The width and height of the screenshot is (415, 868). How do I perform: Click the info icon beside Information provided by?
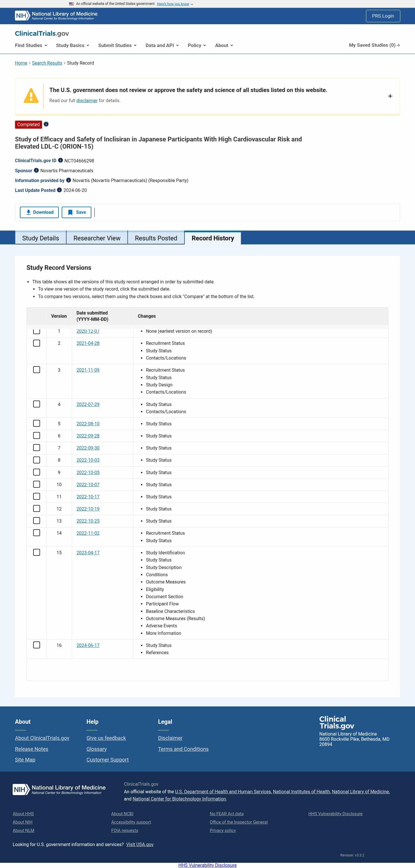tap(68, 180)
